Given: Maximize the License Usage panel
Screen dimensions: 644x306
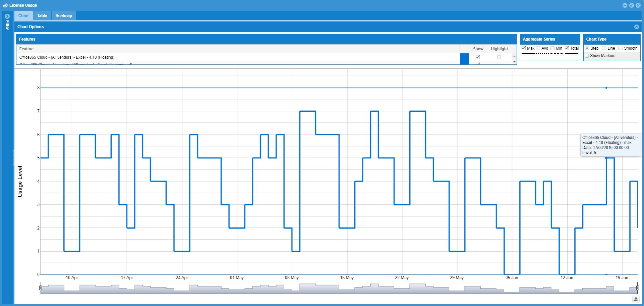Looking at the screenshot, I should pyautogui.click(x=631, y=5).
